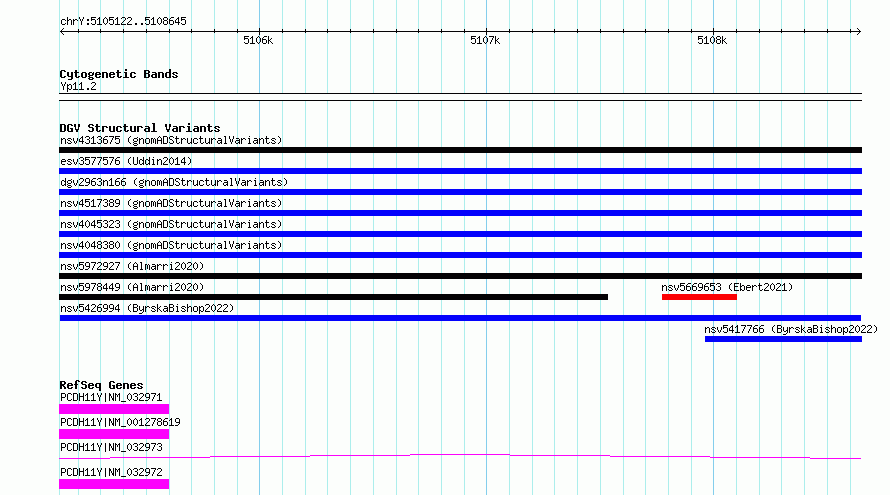Screen dimensions: 890x495
Task: Open variant nsv5417766 (ByrskaBishop2022) label
Action: point(791,329)
